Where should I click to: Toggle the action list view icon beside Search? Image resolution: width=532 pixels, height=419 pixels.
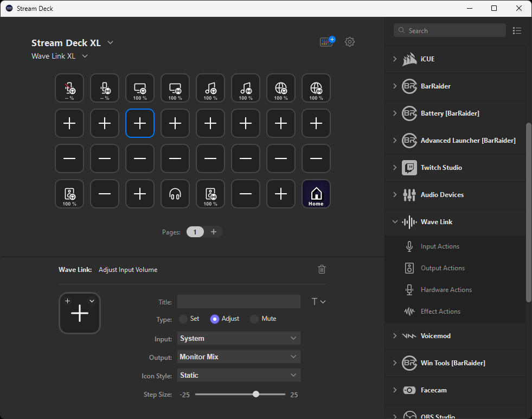tap(517, 31)
